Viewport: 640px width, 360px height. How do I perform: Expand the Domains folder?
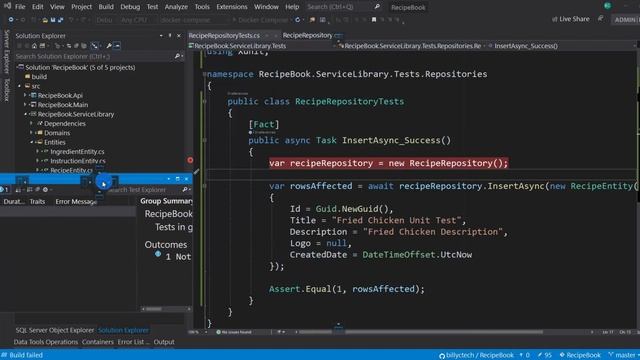[31, 133]
